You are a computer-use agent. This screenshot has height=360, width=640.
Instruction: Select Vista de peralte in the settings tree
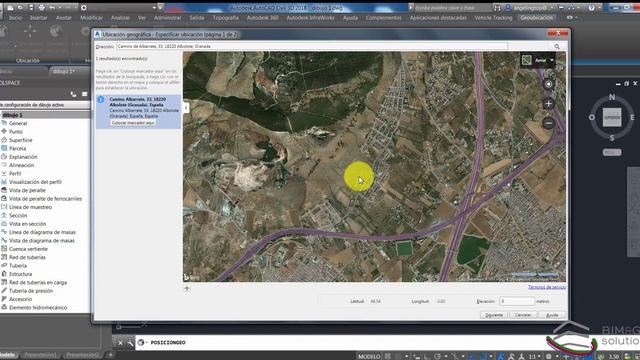(x=27, y=191)
